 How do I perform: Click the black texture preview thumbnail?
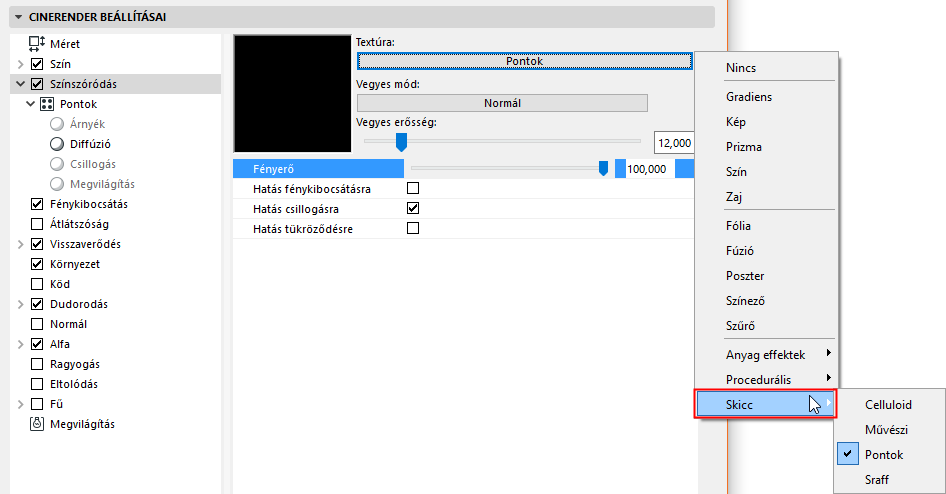coord(292,93)
